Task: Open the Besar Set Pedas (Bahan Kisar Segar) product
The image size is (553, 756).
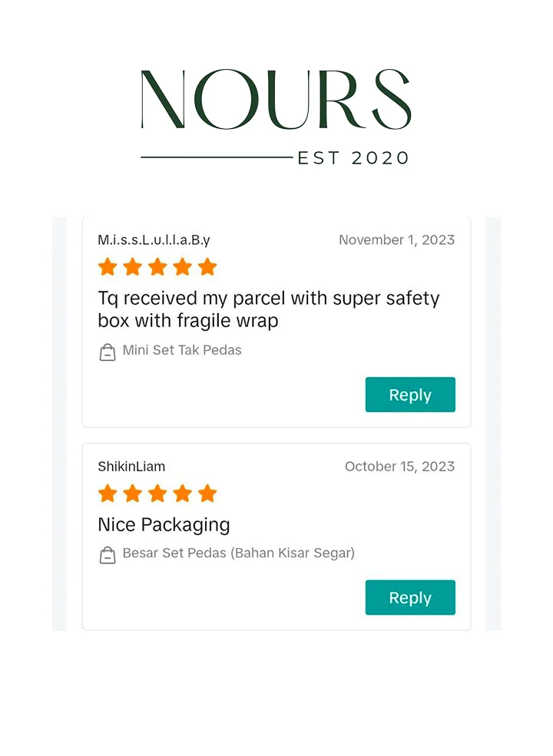Action: click(x=238, y=553)
